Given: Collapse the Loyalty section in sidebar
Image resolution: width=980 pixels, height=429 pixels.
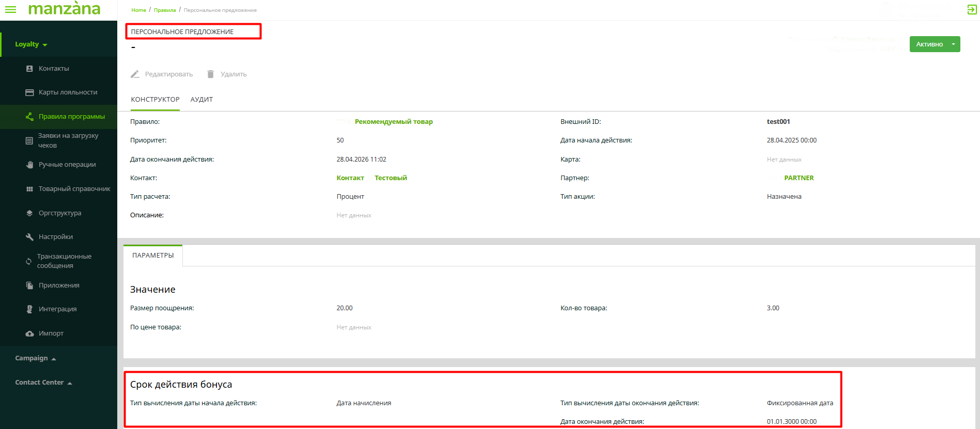Looking at the screenshot, I should (31, 44).
